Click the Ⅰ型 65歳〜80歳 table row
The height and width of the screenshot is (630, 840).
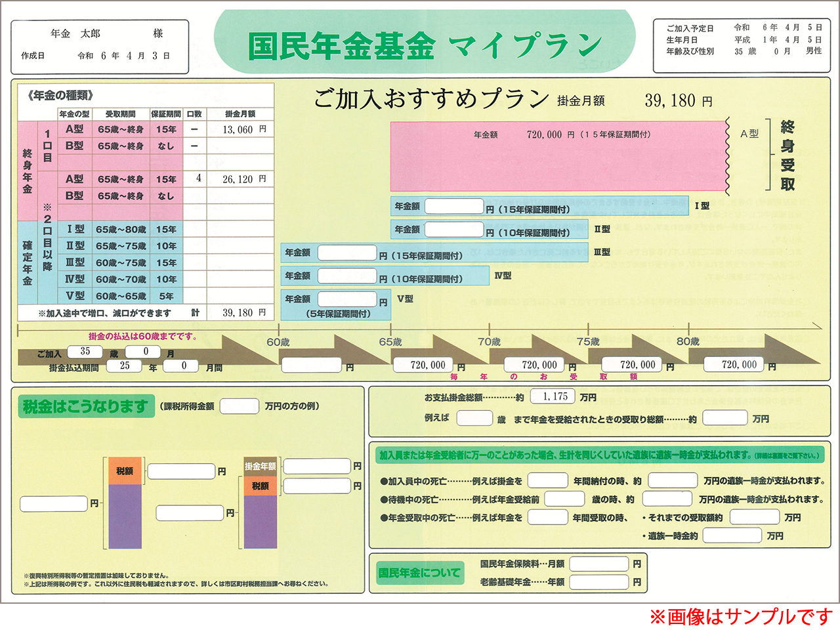[146, 229]
